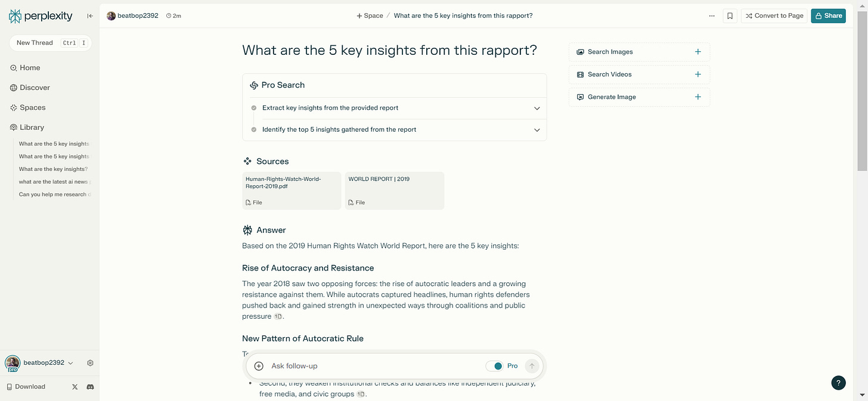
Task: Click the Answer heading icon
Action: [x=247, y=230]
